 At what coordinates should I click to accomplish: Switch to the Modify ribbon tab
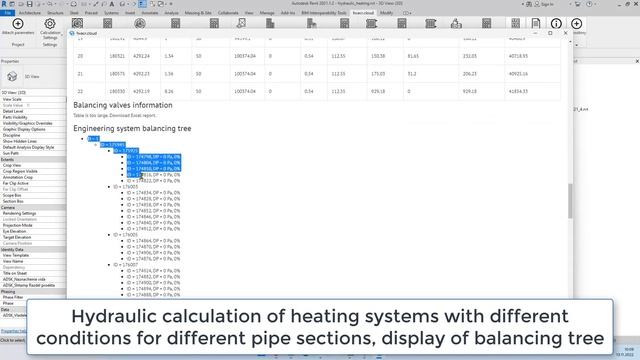coord(387,13)
